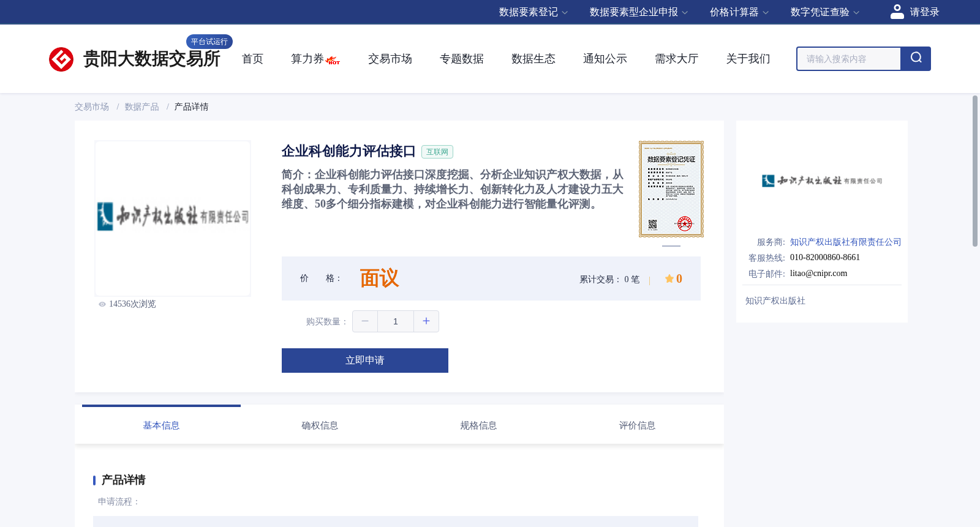Viewport: 980px width, 527px height.
Task: Open the 关于我们 nav item
Action: pyautogui.click(x=748, y=59)
